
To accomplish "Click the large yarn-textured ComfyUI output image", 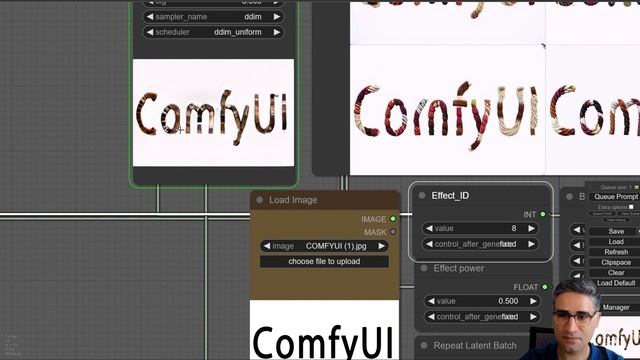I will coord(448,110).
